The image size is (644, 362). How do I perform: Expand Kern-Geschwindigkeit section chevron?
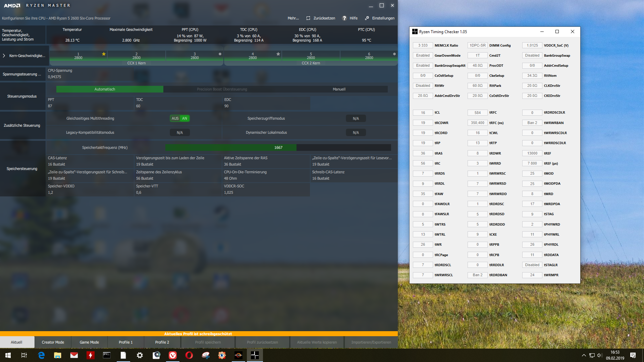click(x=4, y=56)
